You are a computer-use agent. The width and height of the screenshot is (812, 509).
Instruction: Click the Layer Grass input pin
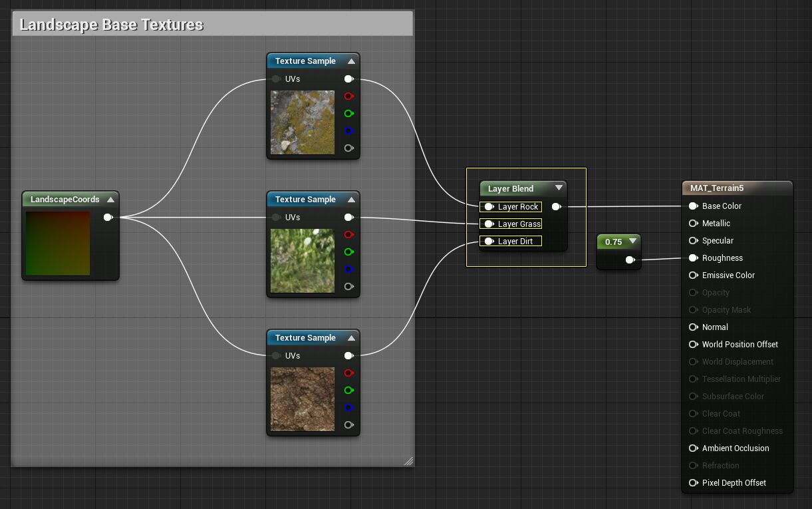tap(489, 224)
